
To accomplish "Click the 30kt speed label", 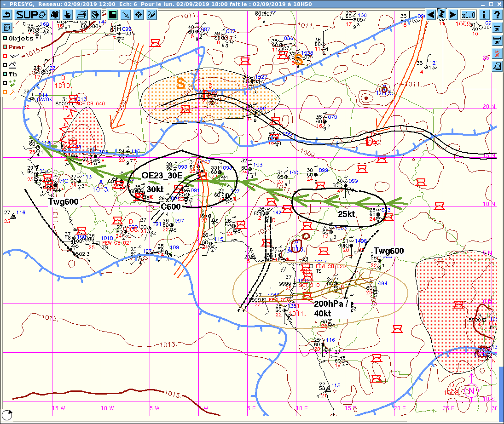I will [x=155, y=189].
